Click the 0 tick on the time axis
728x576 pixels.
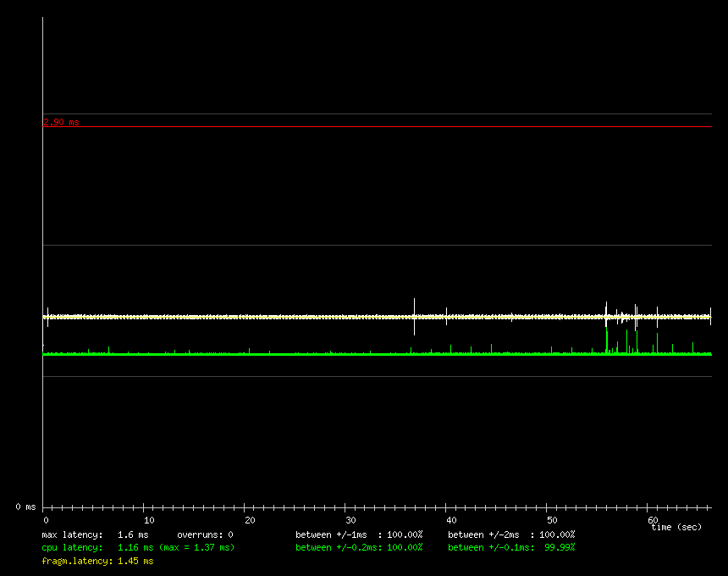coord(46,520)
